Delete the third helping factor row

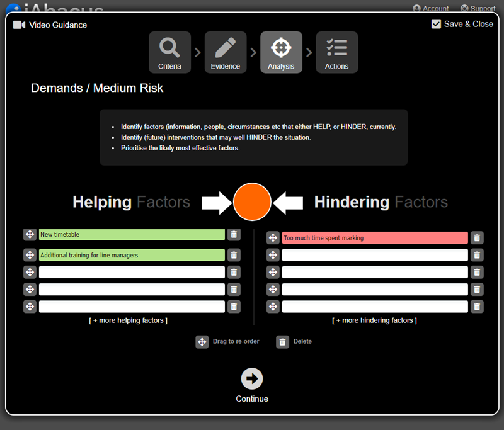click(234, 273)
